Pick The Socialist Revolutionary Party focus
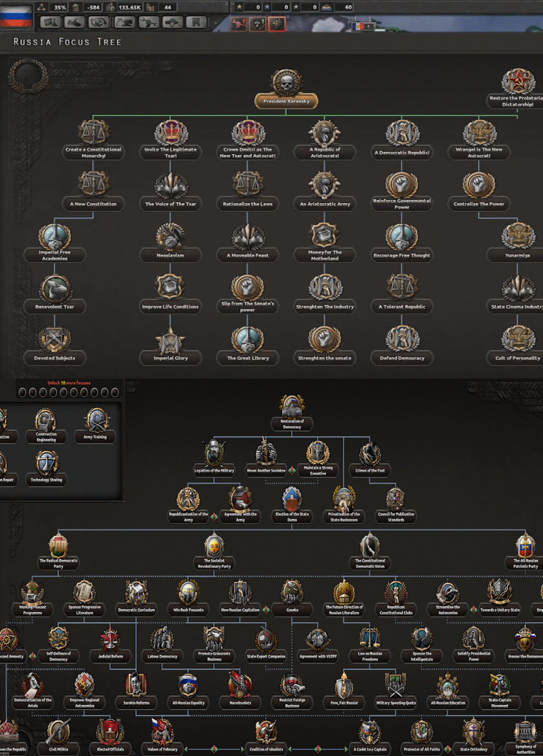The height and width of the screenshot is (756, 543). point(214,551)
